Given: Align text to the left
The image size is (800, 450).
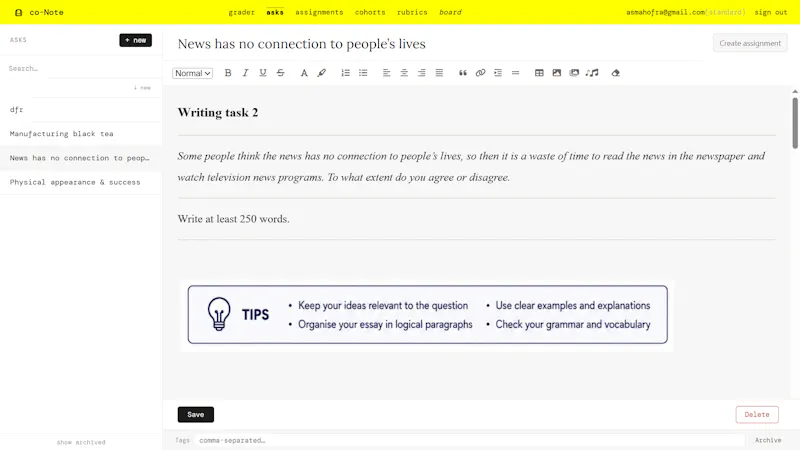Looking at the screenshot, I should click(387, 73).
